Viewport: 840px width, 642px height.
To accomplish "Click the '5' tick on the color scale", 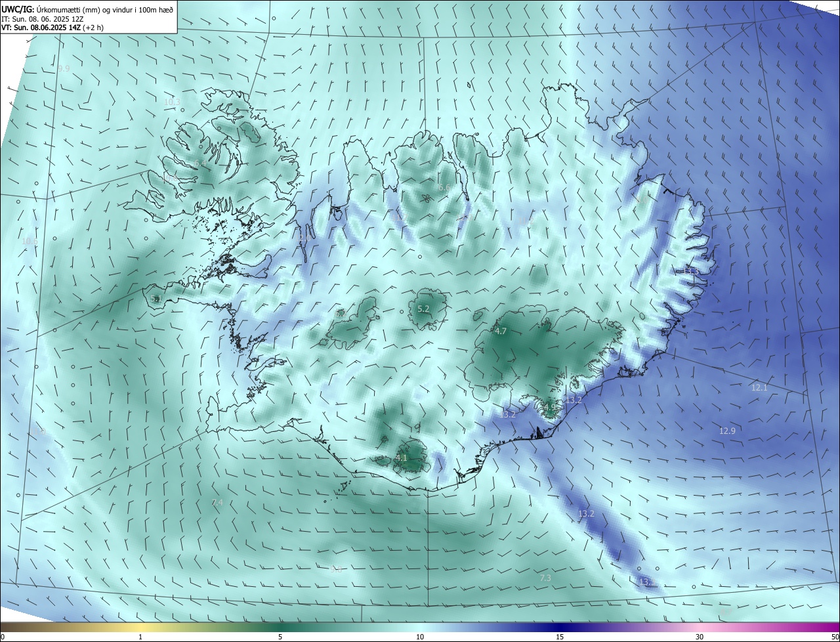I will tap(280, 637).
